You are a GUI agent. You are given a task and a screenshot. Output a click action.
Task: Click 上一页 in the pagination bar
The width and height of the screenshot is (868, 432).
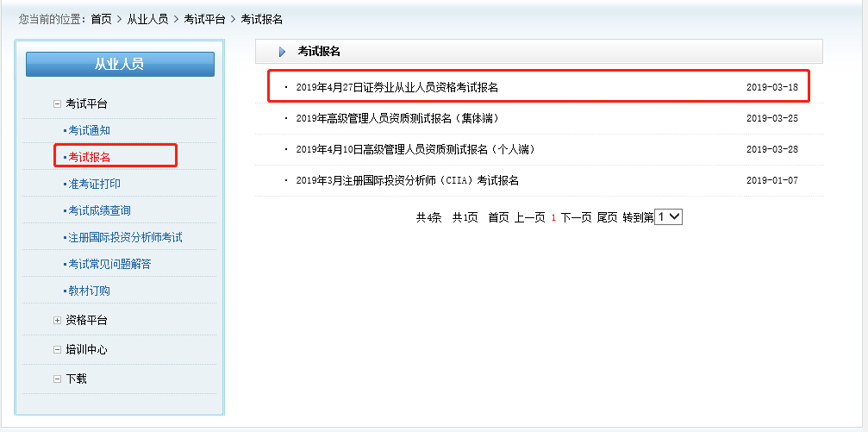point(530,217)
